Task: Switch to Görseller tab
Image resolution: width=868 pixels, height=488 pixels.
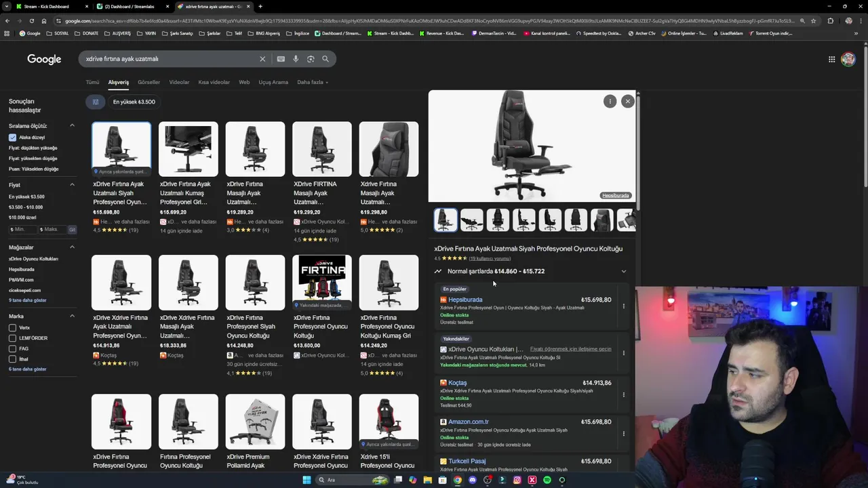Action: click(149, 82)
